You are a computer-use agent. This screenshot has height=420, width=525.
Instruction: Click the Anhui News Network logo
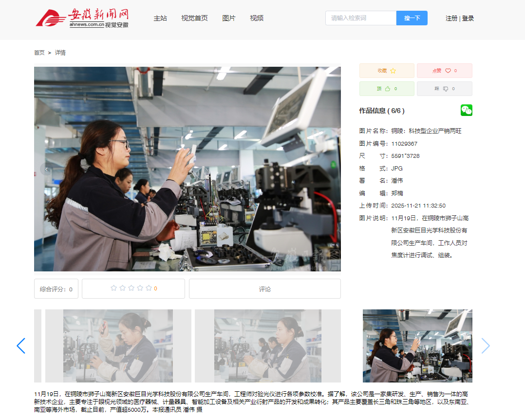coord(82,18)
